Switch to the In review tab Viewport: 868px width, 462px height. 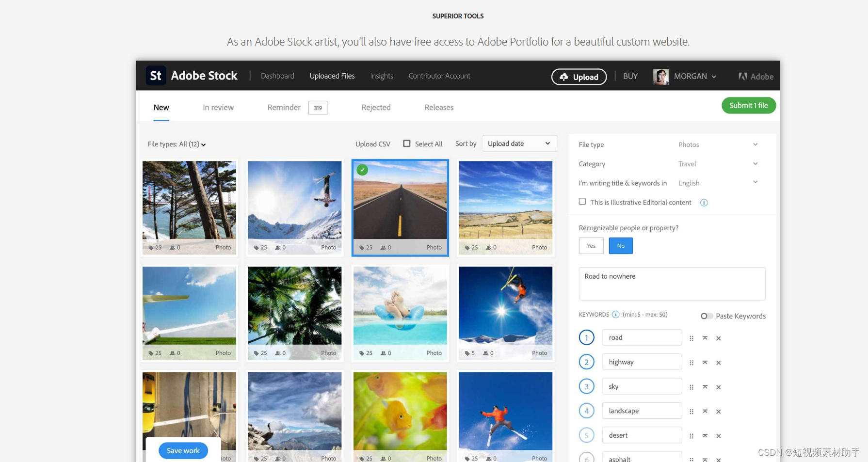tap(218, 108)
